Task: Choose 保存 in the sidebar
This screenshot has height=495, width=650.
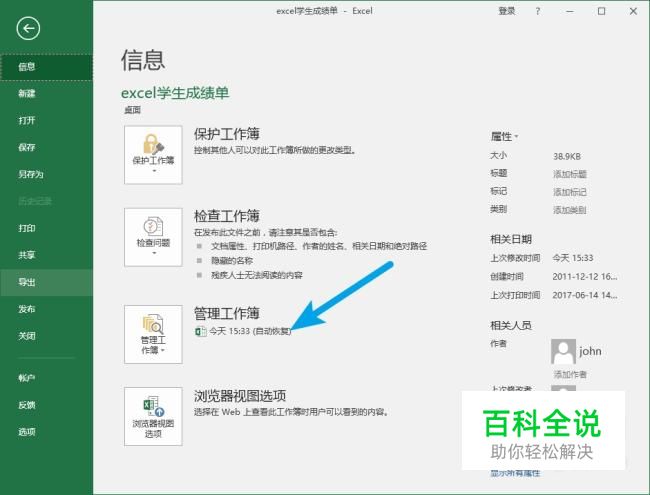Action: pyautogui.click(x=46, y=148)
